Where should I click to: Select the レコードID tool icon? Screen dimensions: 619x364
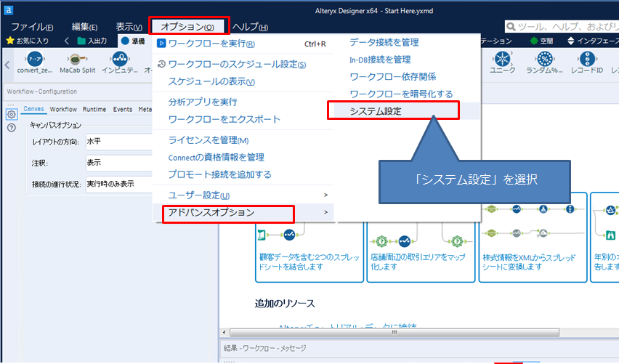coord(587,59)
